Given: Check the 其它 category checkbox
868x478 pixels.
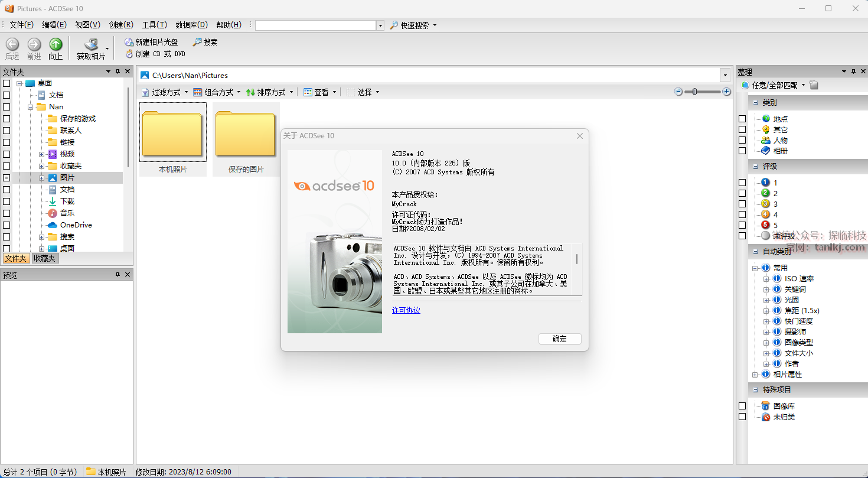Looking at the screenshot, I should (742, 129).
